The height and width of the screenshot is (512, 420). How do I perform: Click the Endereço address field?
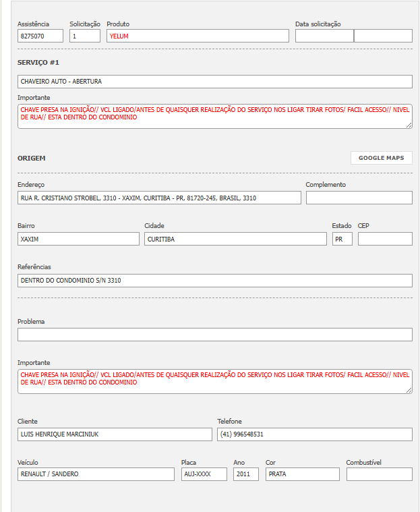(159, 198)
